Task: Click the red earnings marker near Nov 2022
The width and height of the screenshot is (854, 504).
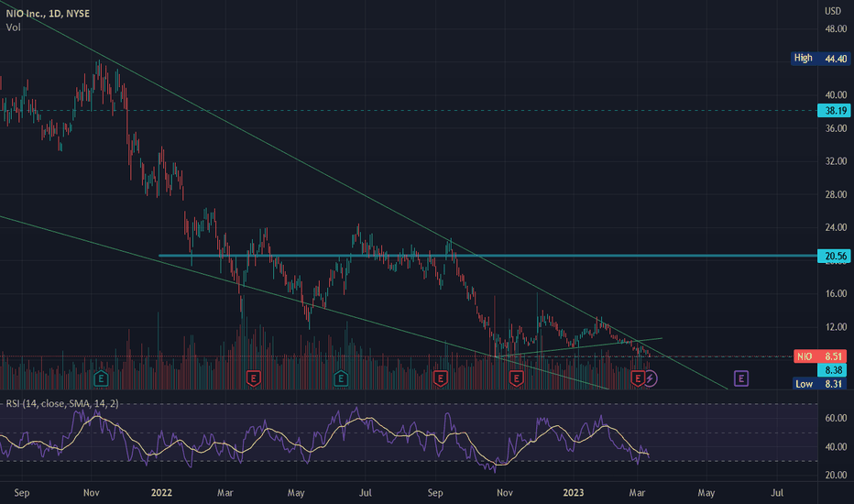Action: coord(516,378)
